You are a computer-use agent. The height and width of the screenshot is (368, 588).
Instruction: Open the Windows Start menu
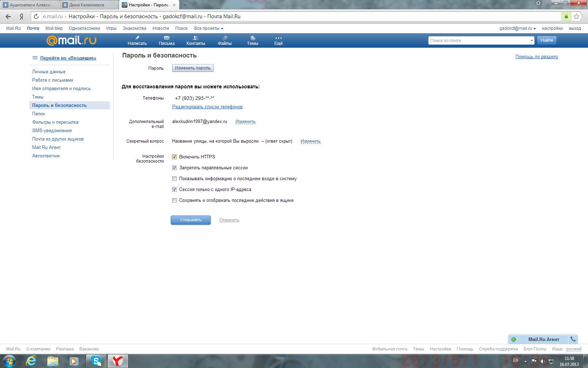tap(9, 361)
